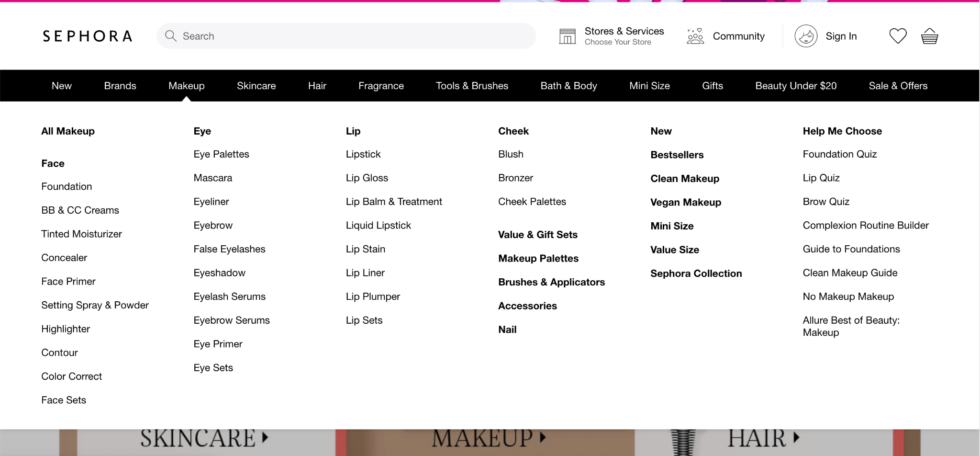The height and width of the screenshot is (456, 980).
Task: Open Allure Best of Beauty: Makeup
Action: pos(851,326)
